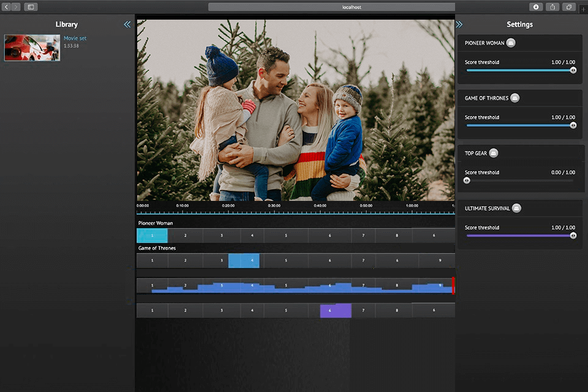The width and height of the screenshot is (588, 392).
Task: Click the Game of Thrones timeline row label
Action: click(157, 248)
